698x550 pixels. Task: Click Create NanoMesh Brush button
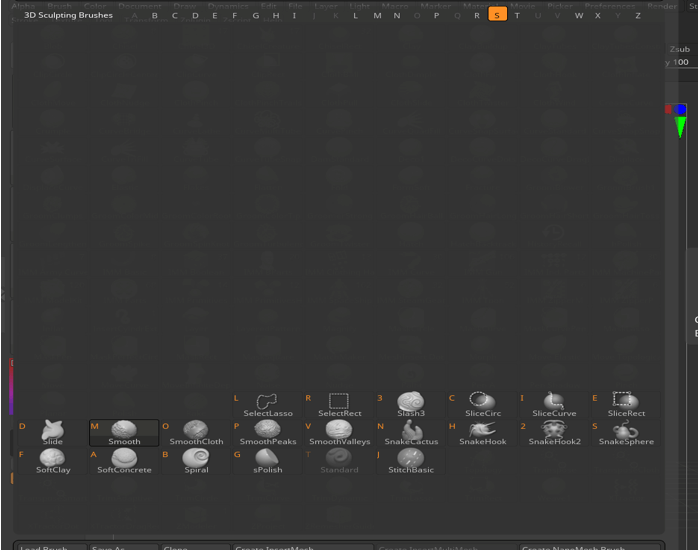pyautogui.click(x=590, y=547)
